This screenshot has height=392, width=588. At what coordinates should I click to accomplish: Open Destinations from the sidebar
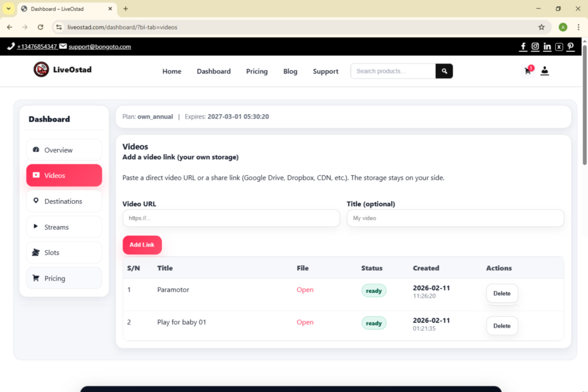63,201
